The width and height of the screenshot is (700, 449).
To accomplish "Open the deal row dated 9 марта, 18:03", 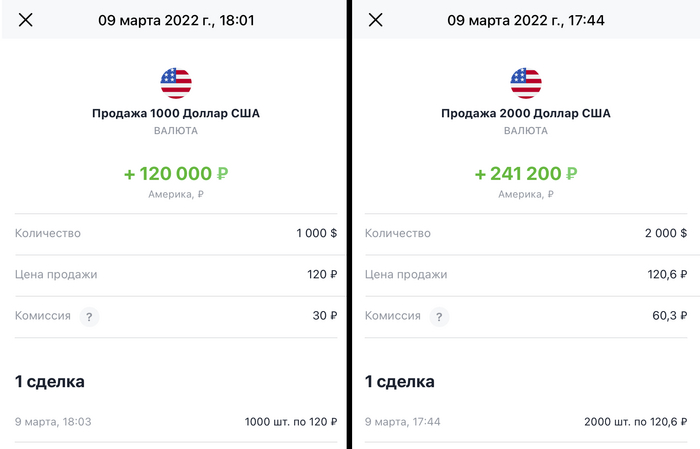I will [x=175, y=422].
